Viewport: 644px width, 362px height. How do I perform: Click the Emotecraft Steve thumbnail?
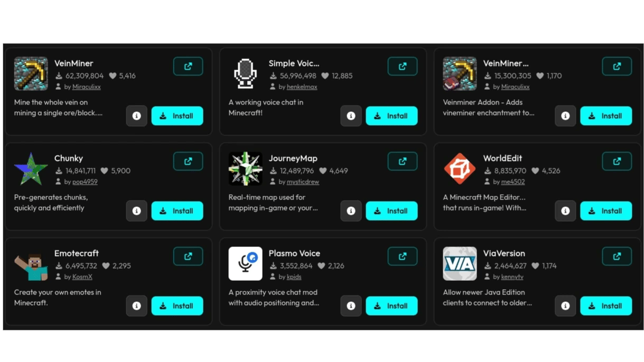click(31, 264)
